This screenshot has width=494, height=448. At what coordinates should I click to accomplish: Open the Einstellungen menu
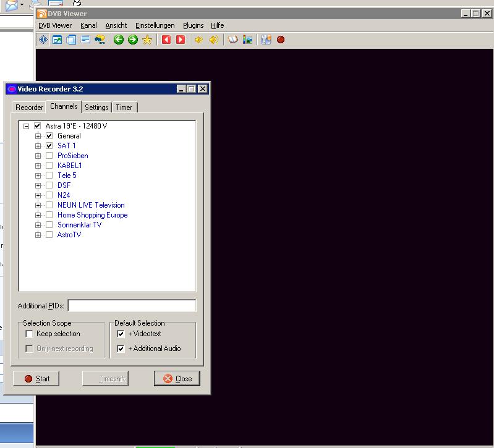coord(155,25)
